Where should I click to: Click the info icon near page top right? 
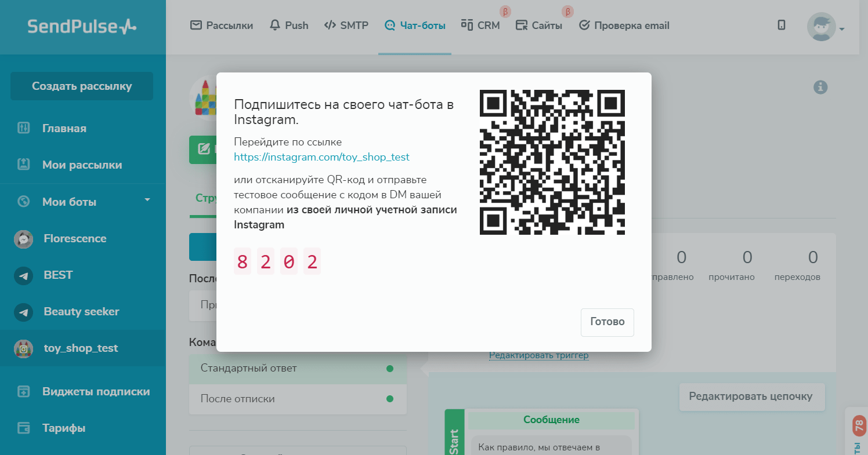pyautogui.click(x=820, y=87)
